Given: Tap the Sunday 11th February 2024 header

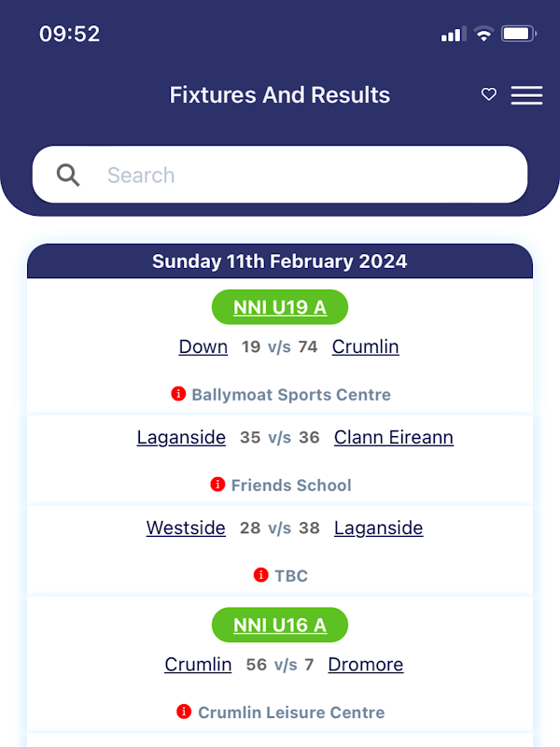Looking at the screenshot, I should pos(280,261).
